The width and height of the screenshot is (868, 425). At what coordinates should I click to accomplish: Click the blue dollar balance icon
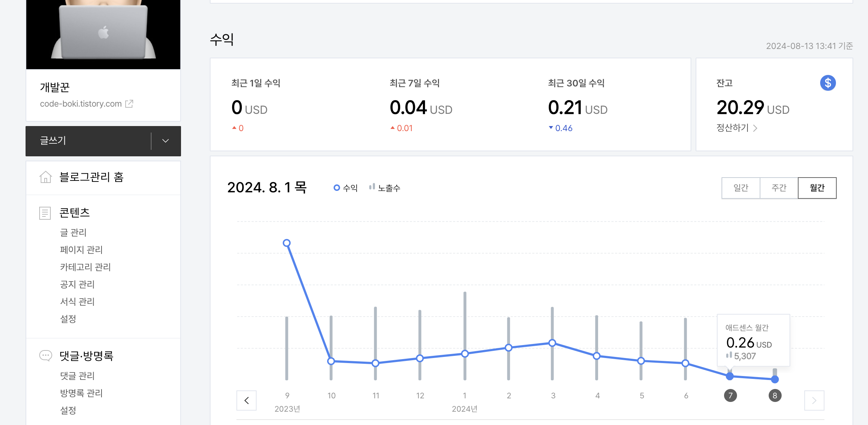coord(828,83)
